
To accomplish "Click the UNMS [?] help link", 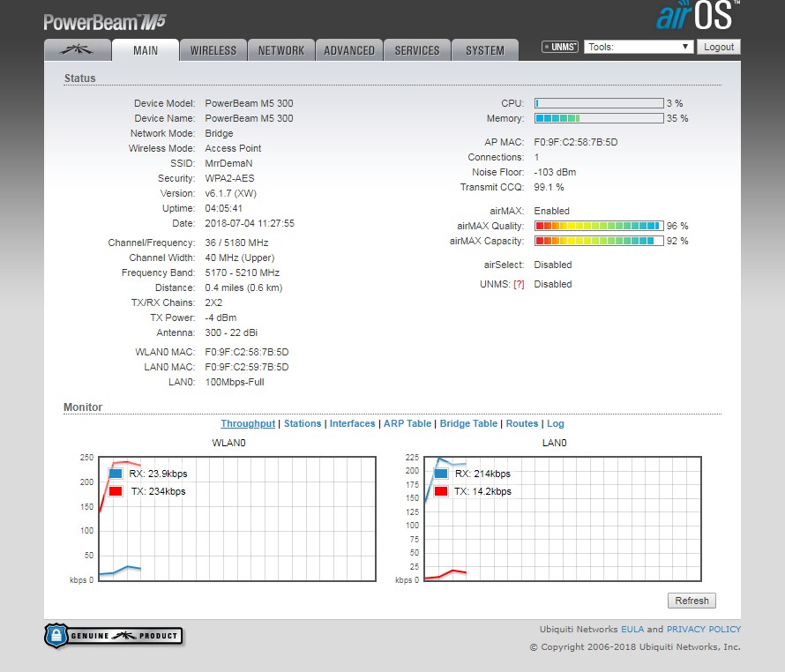I will pos(519,285).
